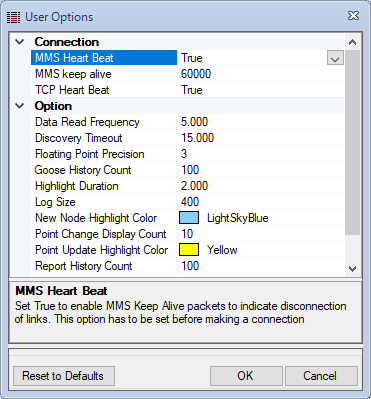Edit the Goose History Count value
The width and height of the screenshot is (371, 399).
click(190, 170)
